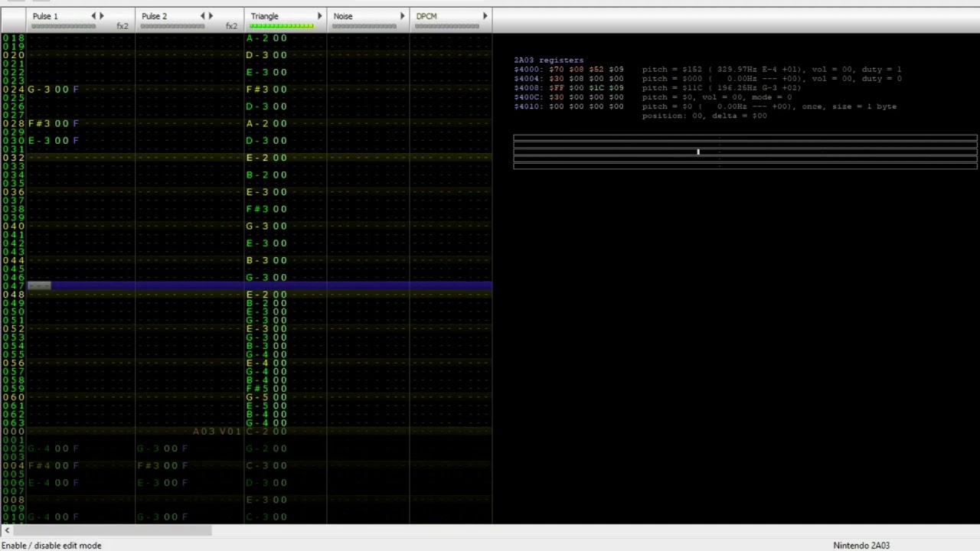This screenshot has width=980, height=551.
Task: Expand Pulse 2 effect columns with right arrow
Action: (x=211, y=16)
